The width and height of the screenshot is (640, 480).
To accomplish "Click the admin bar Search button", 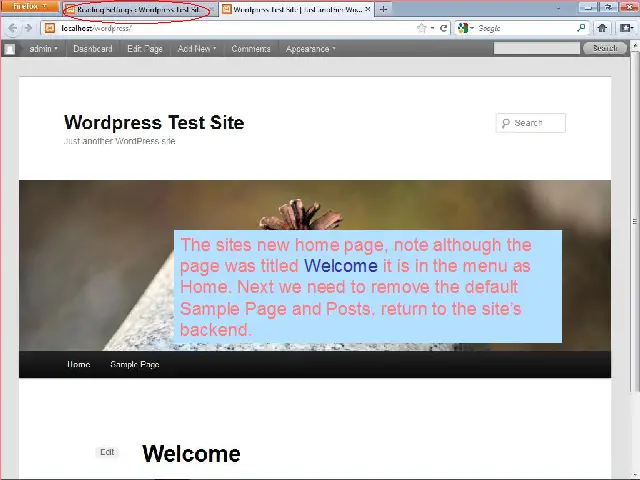I will tap(605, 48).
